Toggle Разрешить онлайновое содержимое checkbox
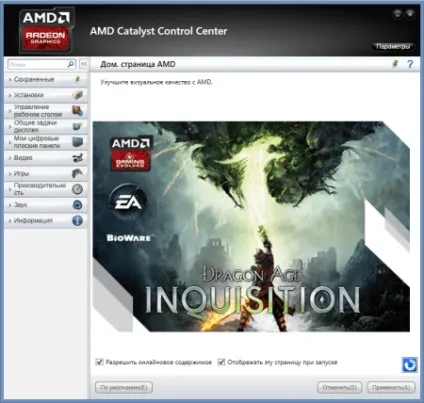The height and width of the screenshot is (403, 424). click(x=99, y=362)
